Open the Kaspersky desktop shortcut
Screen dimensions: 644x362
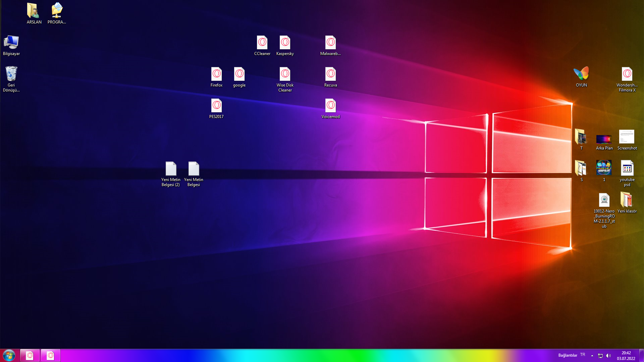285,42
